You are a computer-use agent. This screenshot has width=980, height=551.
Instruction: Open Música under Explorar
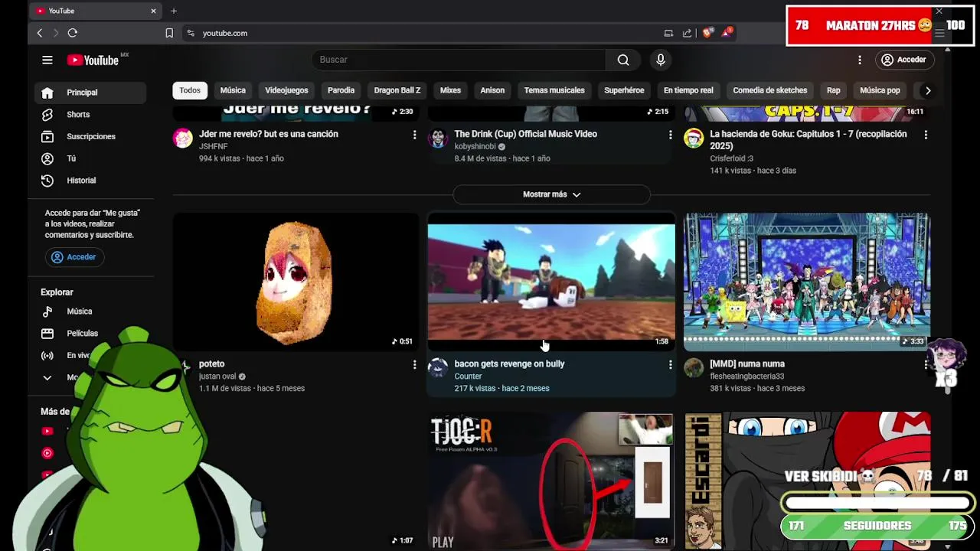click(90, 311)
